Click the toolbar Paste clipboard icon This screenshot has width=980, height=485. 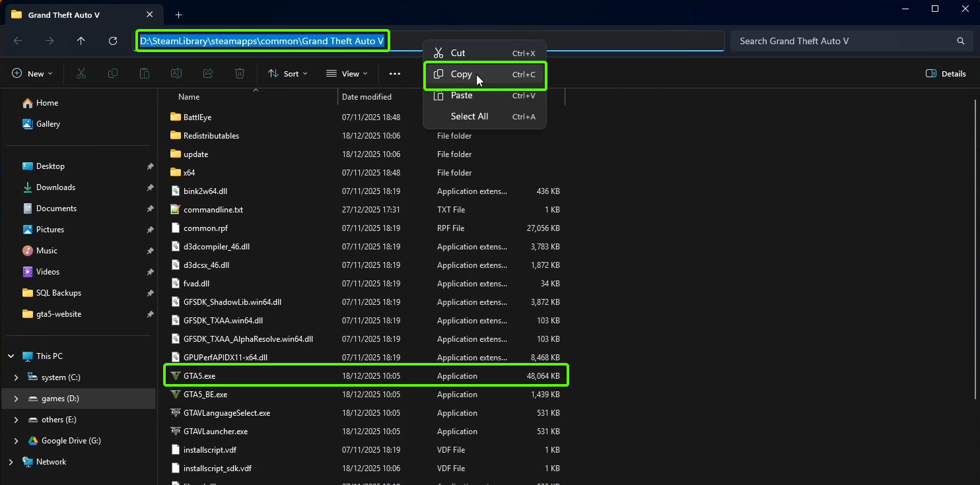145,74
